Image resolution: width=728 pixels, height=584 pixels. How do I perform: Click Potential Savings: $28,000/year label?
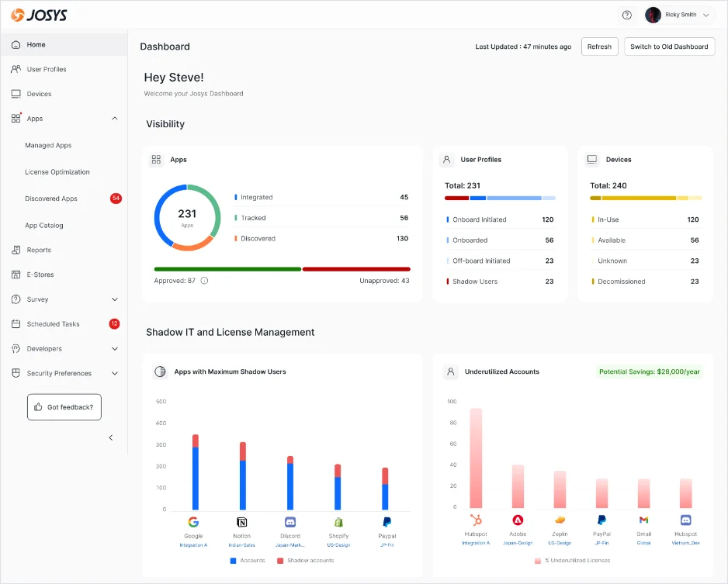tap(649, 371)
